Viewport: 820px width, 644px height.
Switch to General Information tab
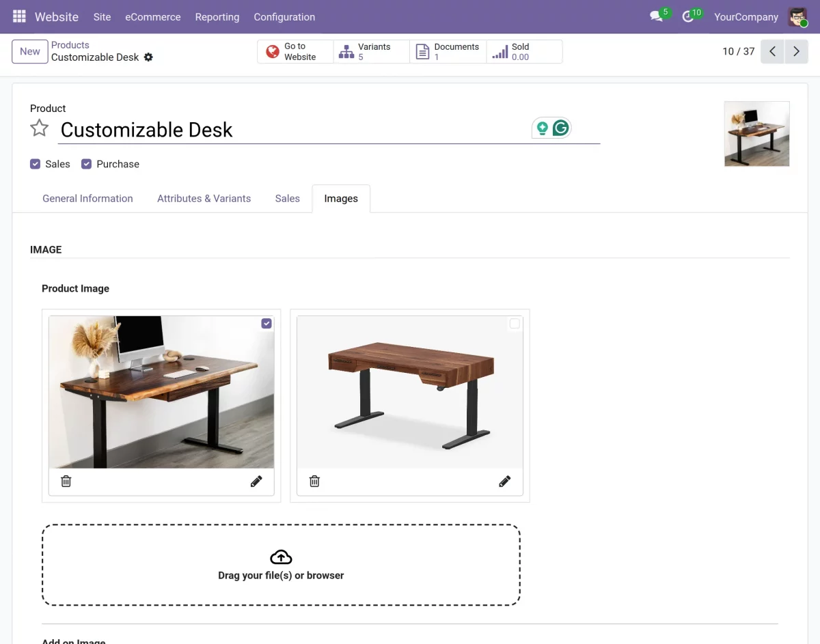click(87, 199)
